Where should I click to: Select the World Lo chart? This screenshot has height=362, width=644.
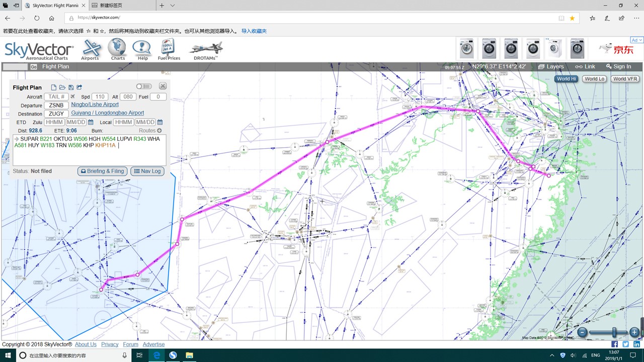[x=594, y=79]
